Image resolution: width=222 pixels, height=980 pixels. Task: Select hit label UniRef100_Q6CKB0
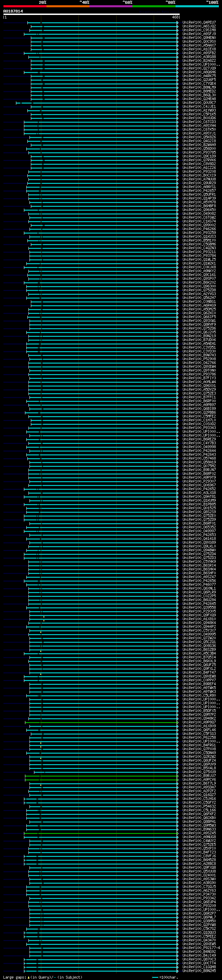tap(199, 818)
